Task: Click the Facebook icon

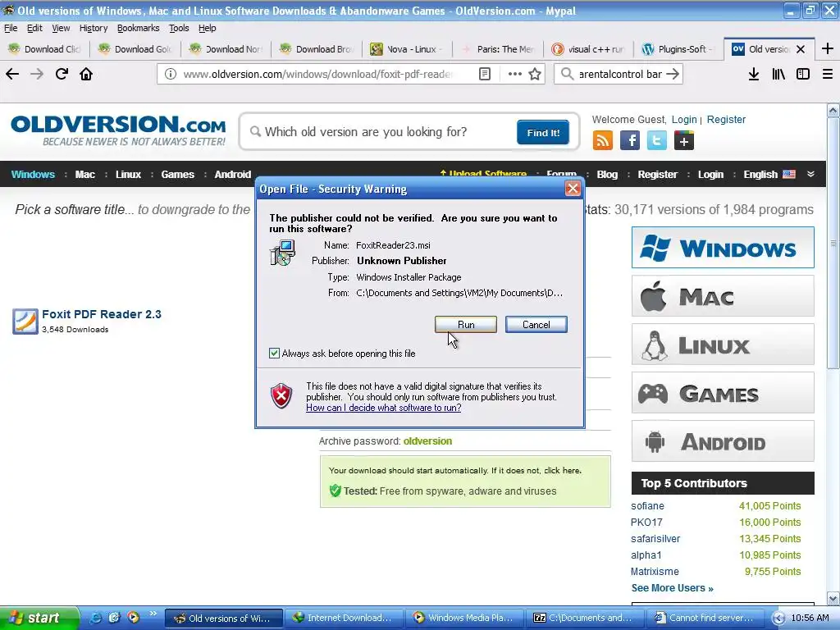Action: 630,141
